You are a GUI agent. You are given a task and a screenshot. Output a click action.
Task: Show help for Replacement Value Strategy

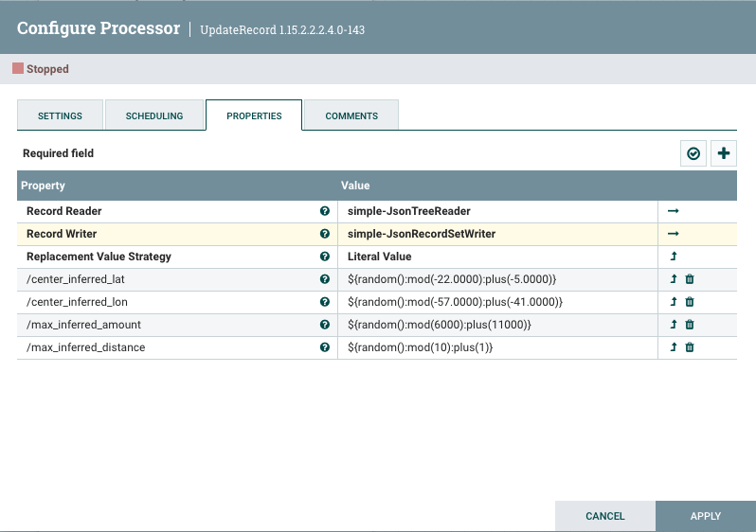325,257
